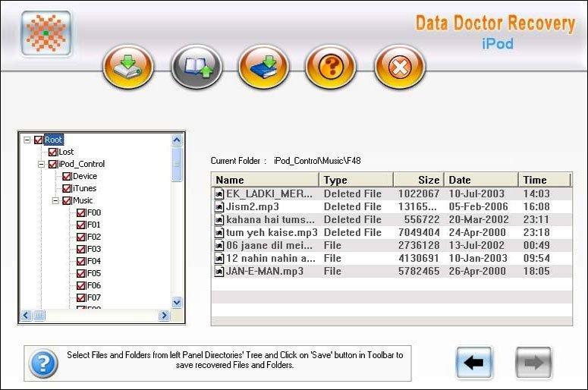Toggle the iPod_Control checkbox
The width and height of the screenshot is (588, 390).
coord(52,164)
